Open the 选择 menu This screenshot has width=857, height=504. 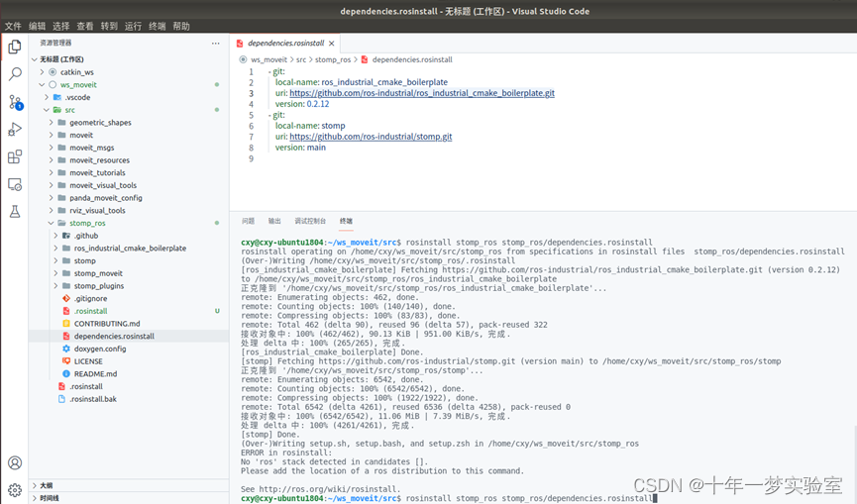tap(61, 26)
